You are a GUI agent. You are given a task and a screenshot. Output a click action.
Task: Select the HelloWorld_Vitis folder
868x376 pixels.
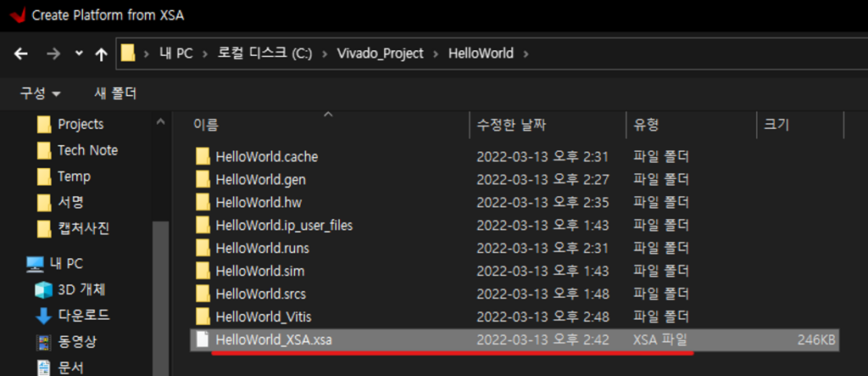point(264,317)
